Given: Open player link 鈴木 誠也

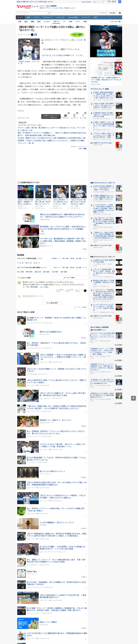Looking at the screenshot, I should [x=46, y=272].
